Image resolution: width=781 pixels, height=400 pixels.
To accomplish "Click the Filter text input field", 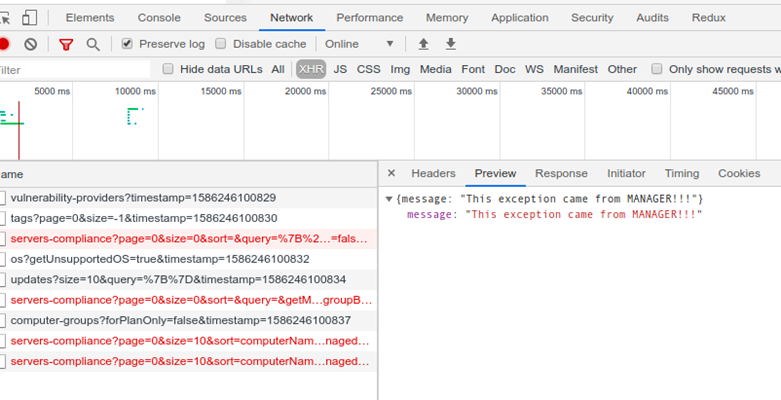I will pos(70,70).
